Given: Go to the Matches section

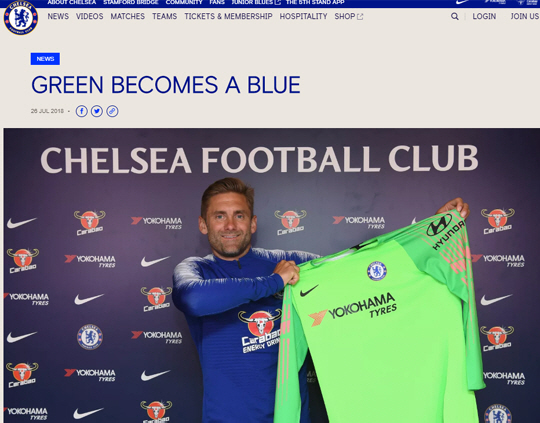Looking at the screenshot, I should coord(127,17).
